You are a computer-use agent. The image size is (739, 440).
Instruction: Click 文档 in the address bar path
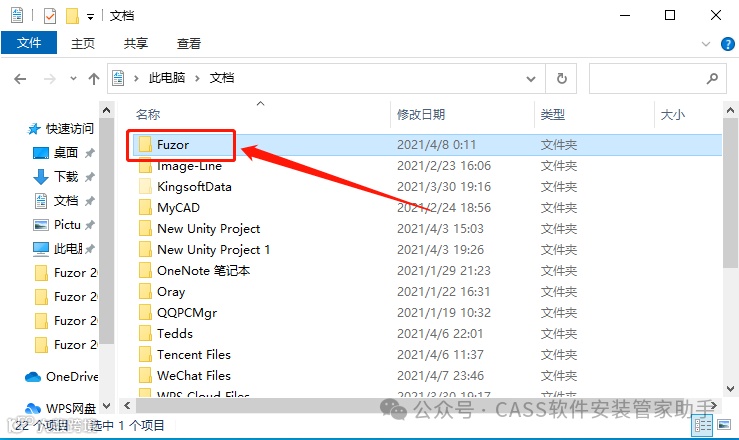click(222, 78)
